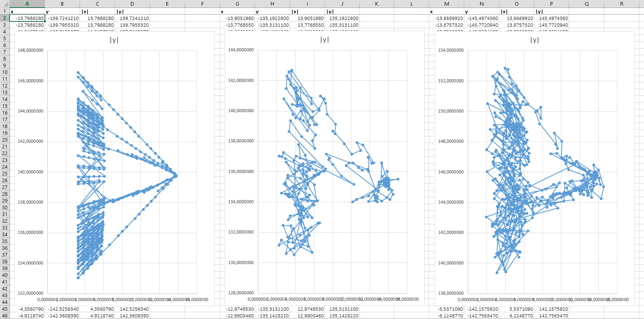Select row 33 header

(4, 228)
